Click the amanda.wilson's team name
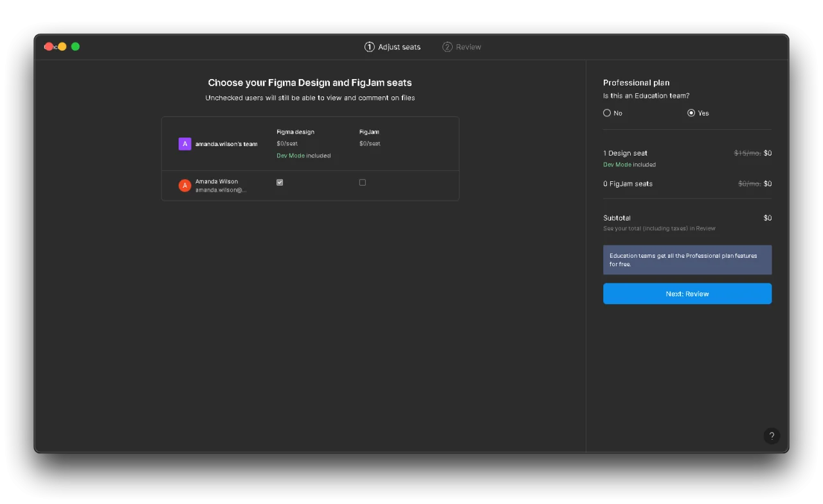The width and height of the screenshot is (823, 504). (x=226, y=144)
